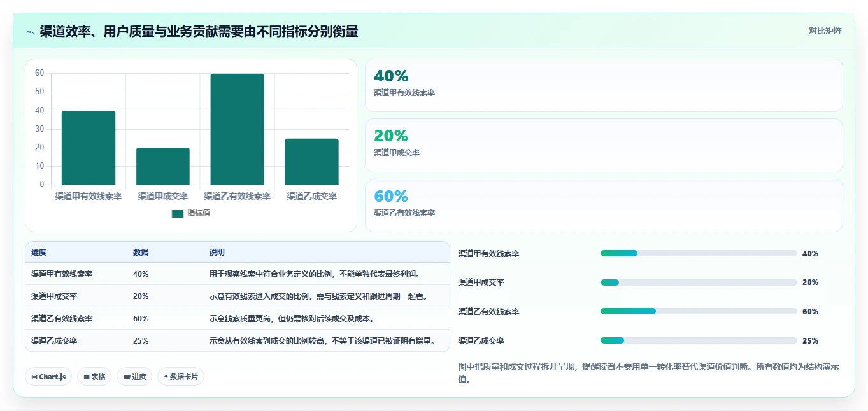Click the 渠道甲成交率 progress bar
Screen dimensions: 868x411
point(699,282)
